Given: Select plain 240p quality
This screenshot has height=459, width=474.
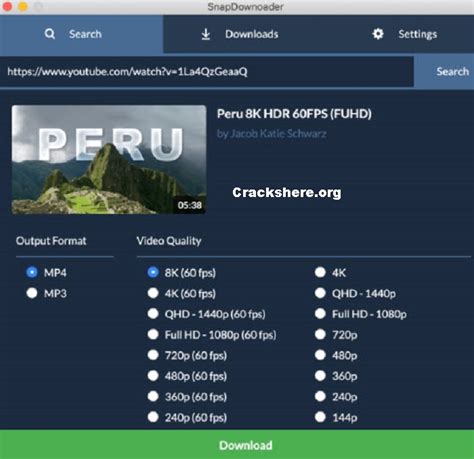Looking at the screenshot, I should [x=320, y=396].
